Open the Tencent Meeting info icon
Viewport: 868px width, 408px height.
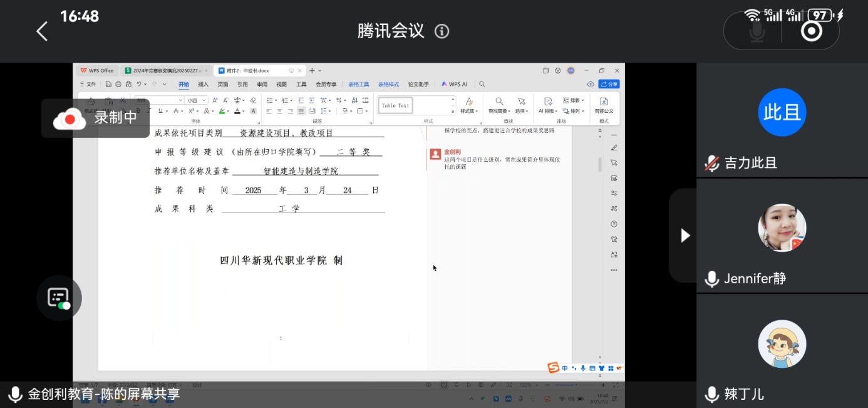pos(442,31)
